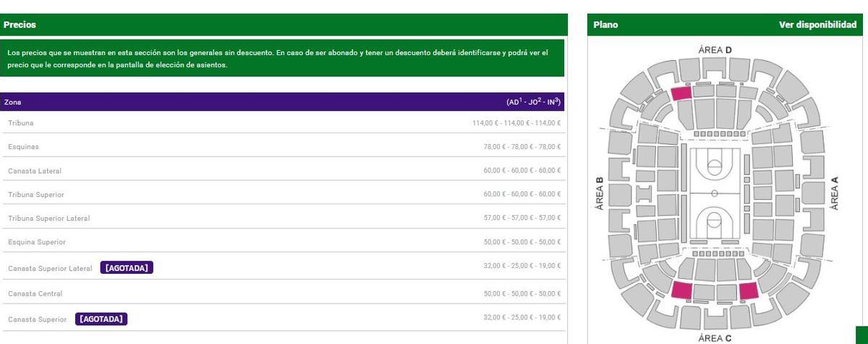Click the AGOTADA badge on the Canasta Superior row

(x=101, y=319)
